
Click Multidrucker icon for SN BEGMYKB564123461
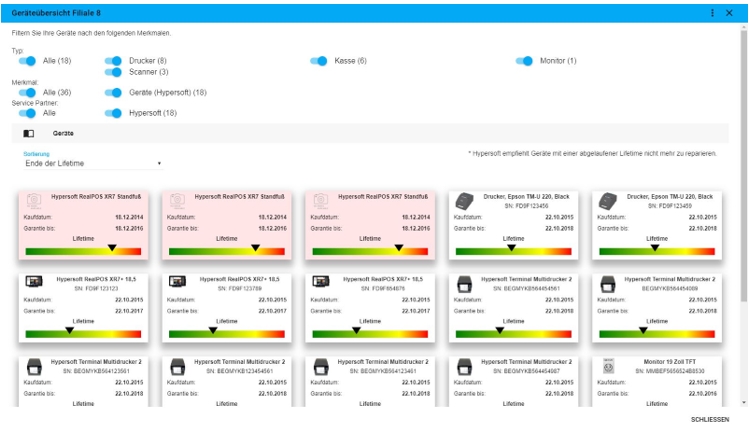pos(321,367)
